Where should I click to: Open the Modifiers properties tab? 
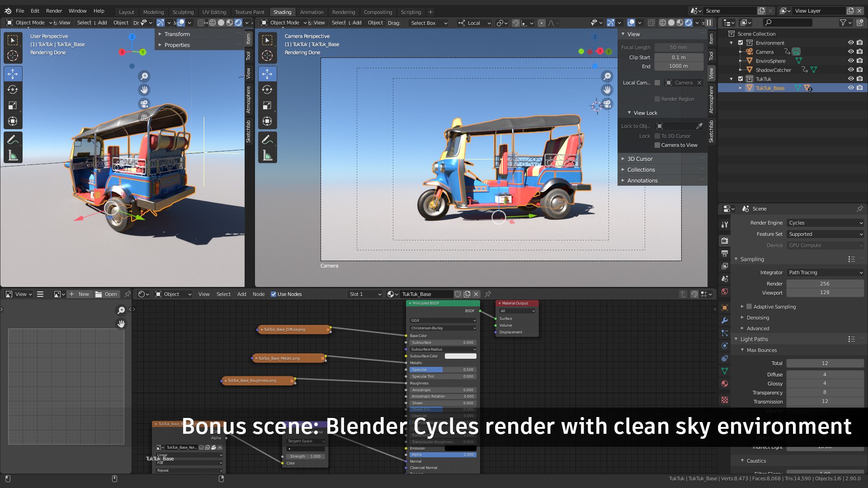point(725,320)
